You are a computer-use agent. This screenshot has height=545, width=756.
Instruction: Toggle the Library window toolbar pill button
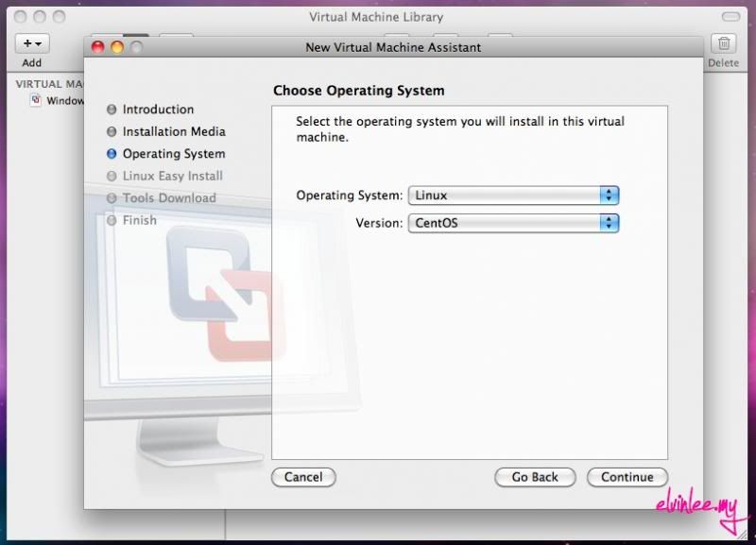pos(730,17)
